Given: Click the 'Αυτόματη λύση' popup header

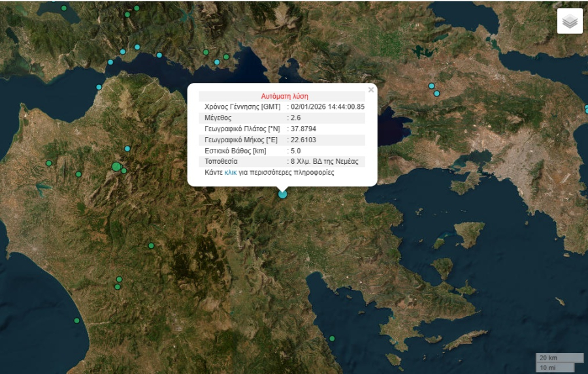Looking at the screenshot, I should click(x=284, y=96).
